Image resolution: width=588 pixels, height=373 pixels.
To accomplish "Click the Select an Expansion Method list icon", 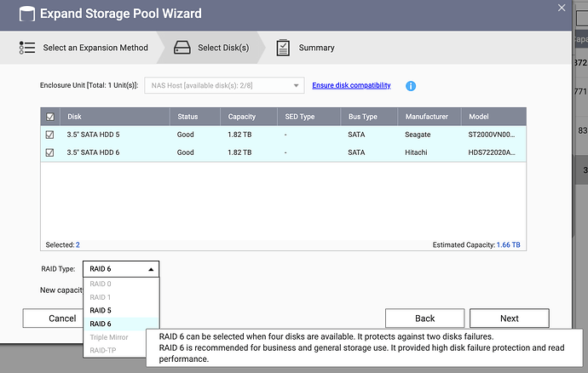I will pyautogui.click(x=27, y=49).
